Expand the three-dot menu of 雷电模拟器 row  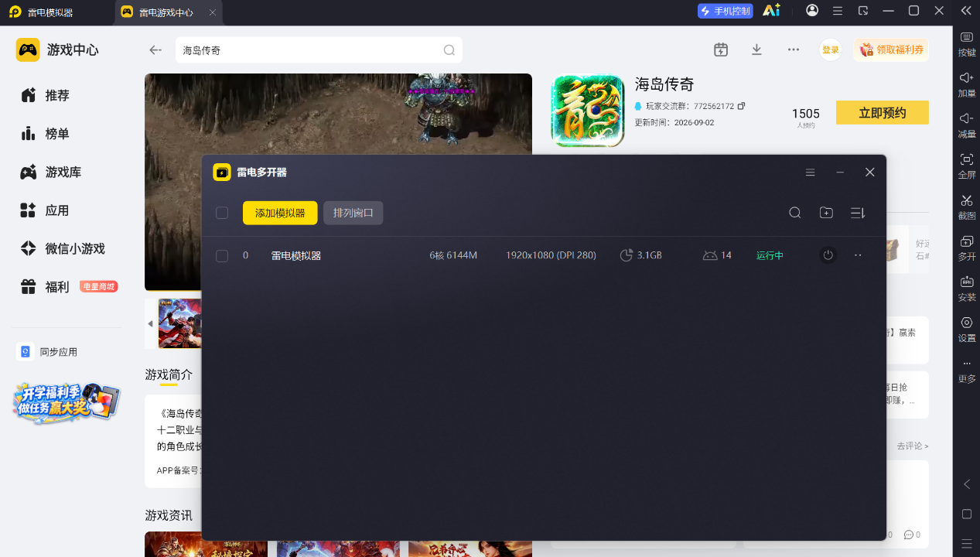click(858, 255)
